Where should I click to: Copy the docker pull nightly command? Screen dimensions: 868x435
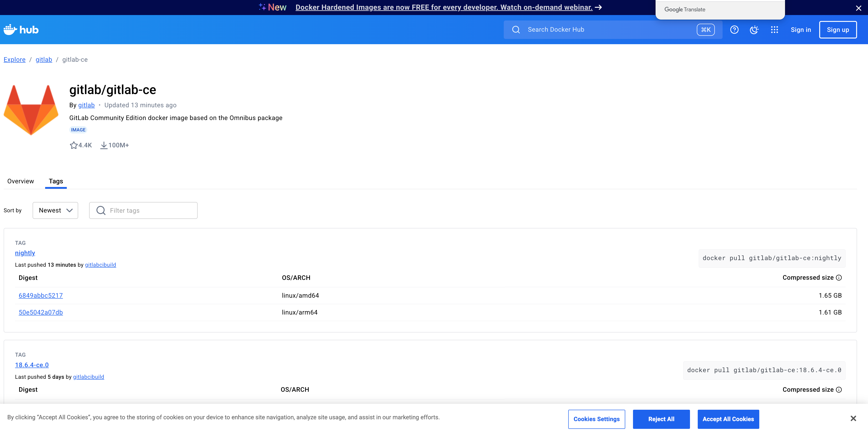pos(772,258)
